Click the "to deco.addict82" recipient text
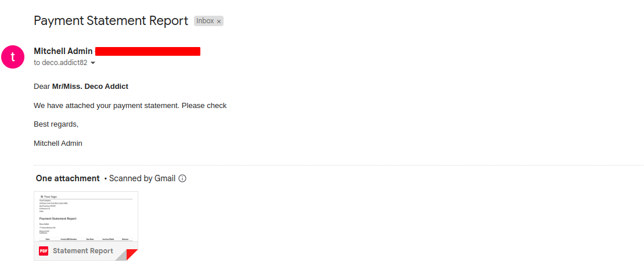 pos(60,63)
